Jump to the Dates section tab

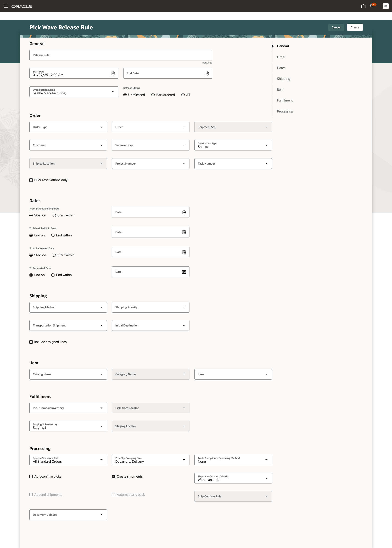(x=281, y=68)
